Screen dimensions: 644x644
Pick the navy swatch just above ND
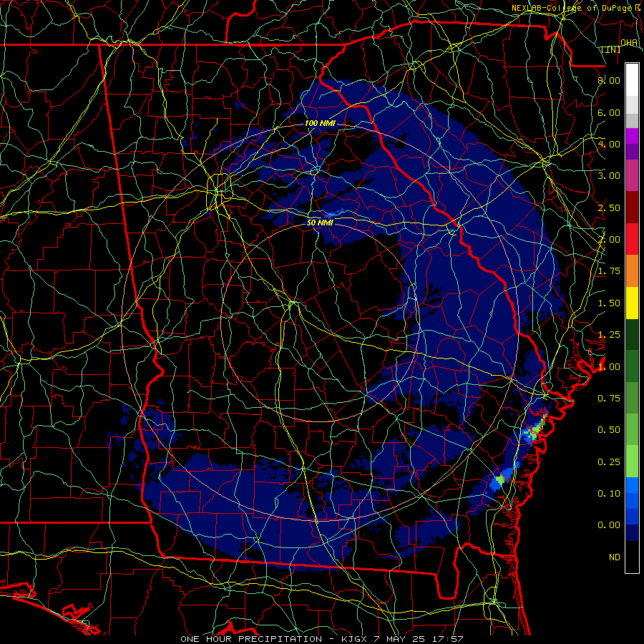point(632,533)
